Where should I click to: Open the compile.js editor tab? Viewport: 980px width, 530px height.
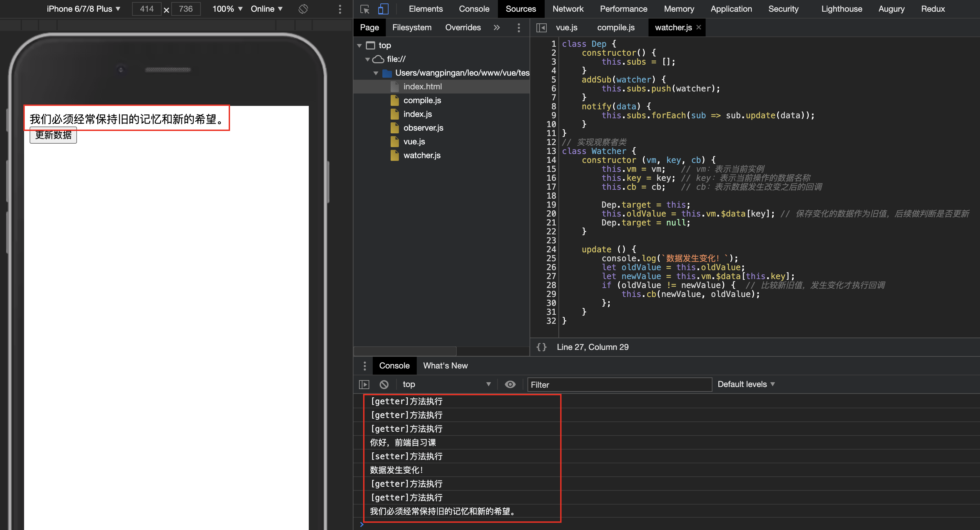pos(616,27)
